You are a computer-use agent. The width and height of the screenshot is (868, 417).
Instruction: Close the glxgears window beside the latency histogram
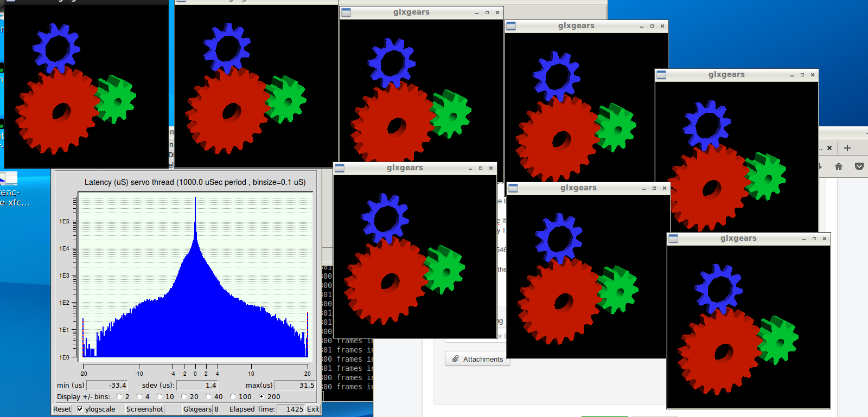(491, 168)
